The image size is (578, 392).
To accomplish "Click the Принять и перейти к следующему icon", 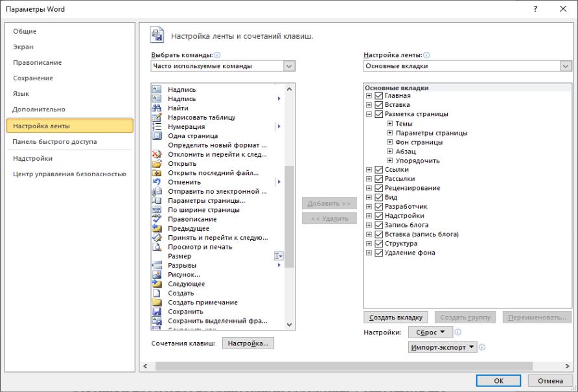I will click(157, 238).
